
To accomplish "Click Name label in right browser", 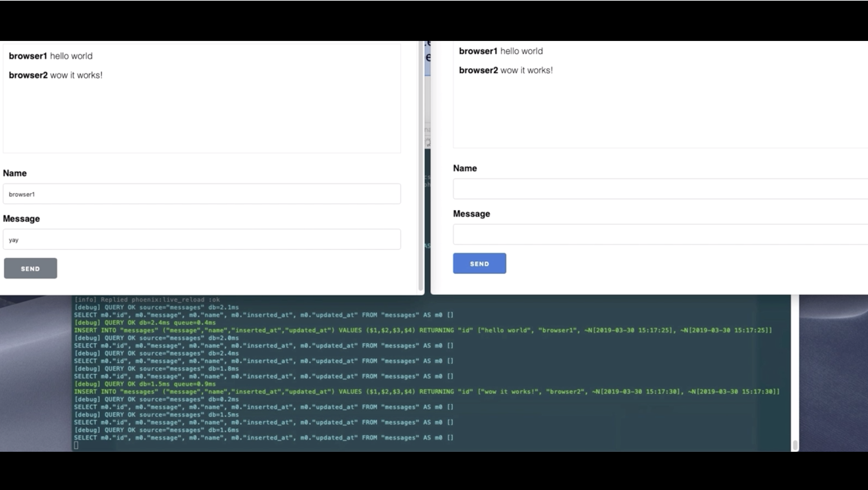I will point(465,168).
